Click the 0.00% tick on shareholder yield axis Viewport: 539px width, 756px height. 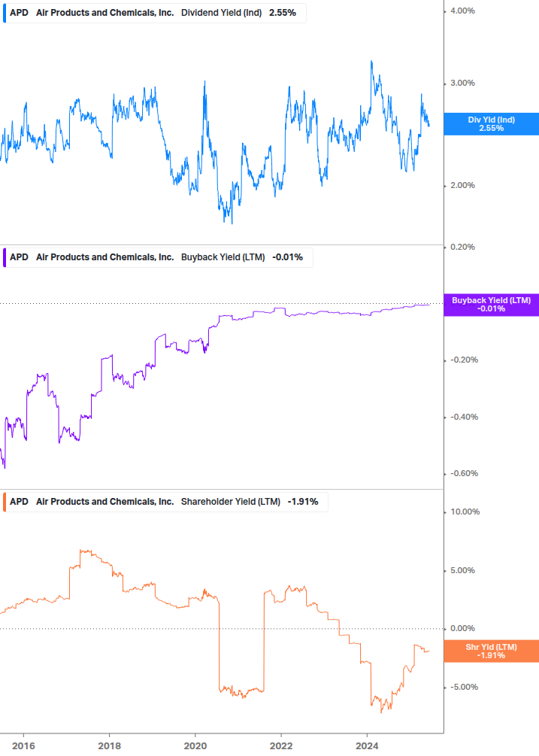[462, 629]
